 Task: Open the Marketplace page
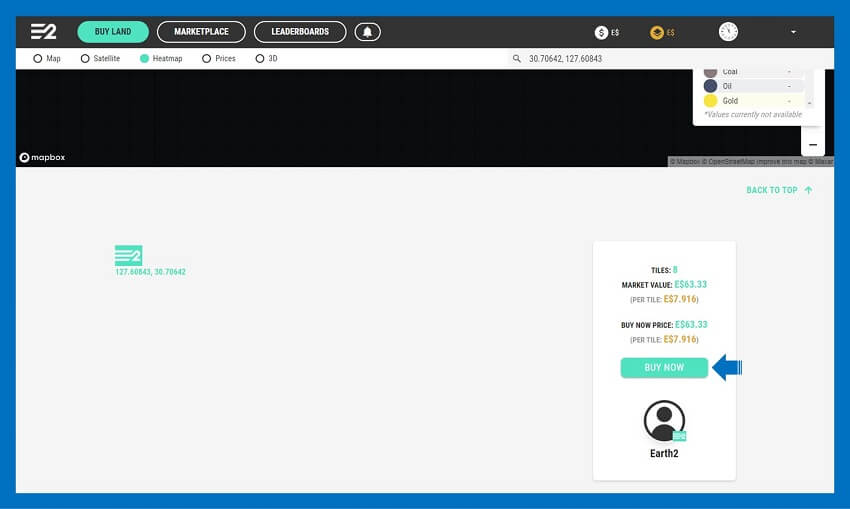pos(201,32)
